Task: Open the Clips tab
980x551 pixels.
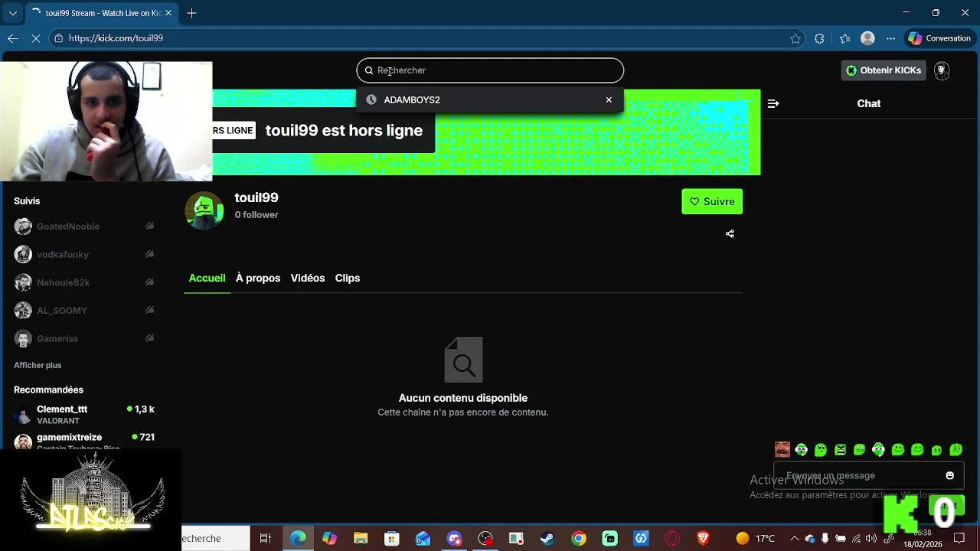Action: tap(348, 278)
